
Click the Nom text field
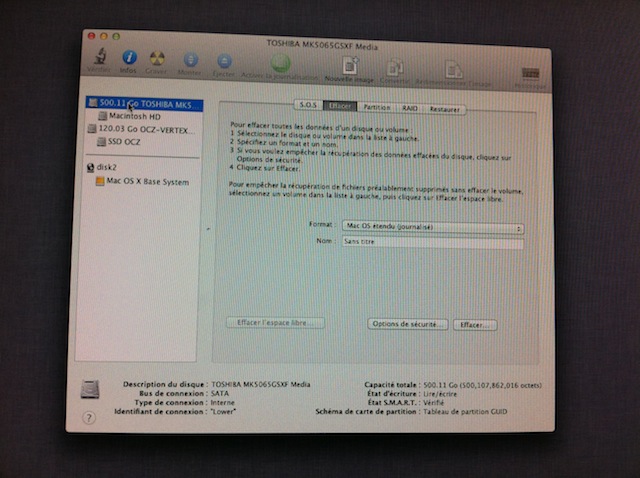(433, 242)
